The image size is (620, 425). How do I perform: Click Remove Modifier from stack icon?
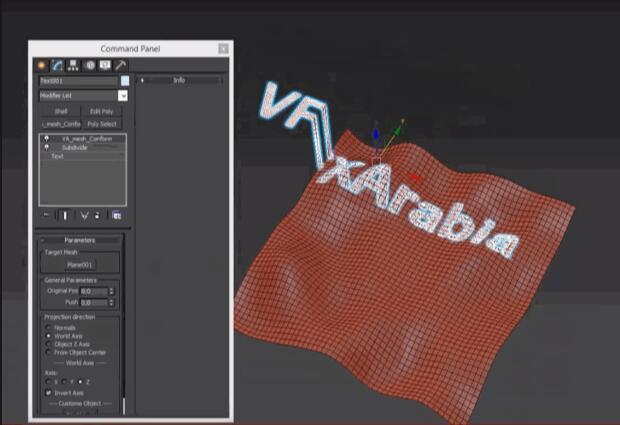[97, 215]
